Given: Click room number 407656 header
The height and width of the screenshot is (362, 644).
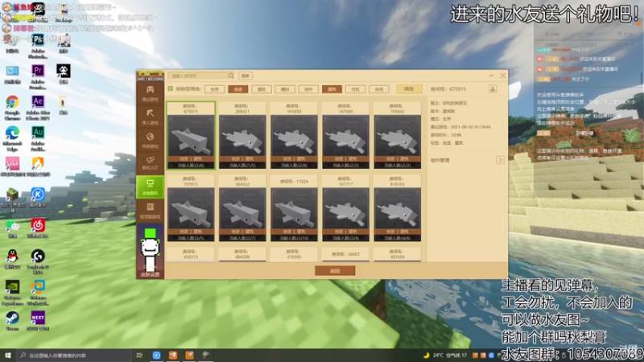Looking at the screenshot, I should coord(397,254).
